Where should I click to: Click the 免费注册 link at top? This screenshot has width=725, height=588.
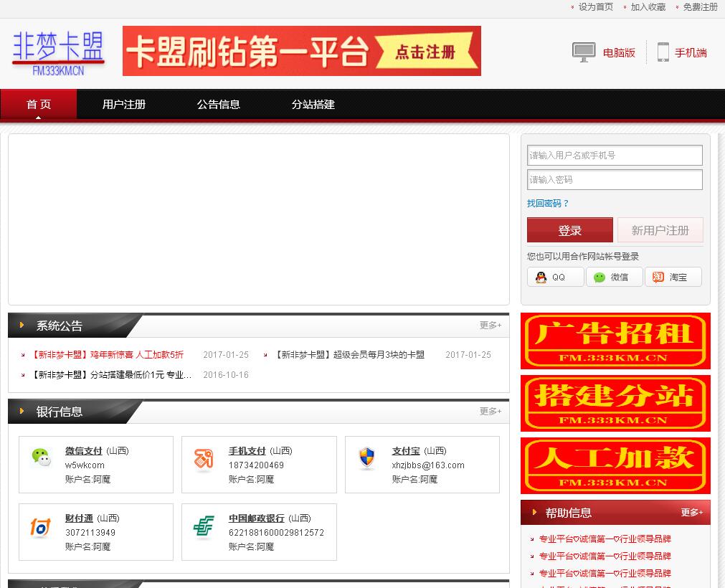pyautogui.click(x=700, y=7)
